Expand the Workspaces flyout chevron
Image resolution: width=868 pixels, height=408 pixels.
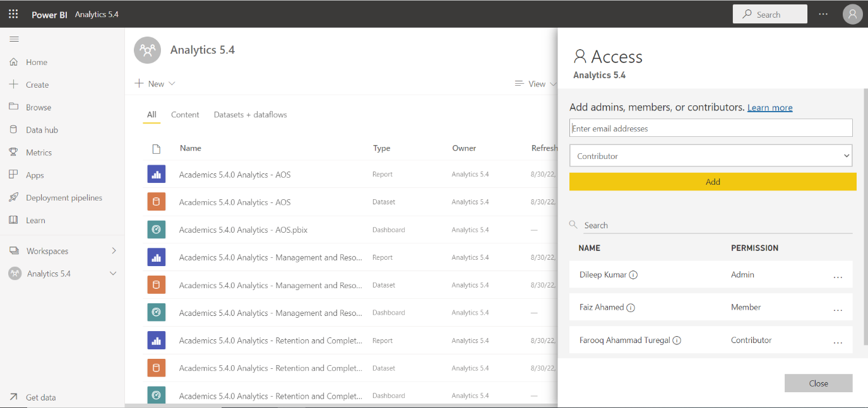[114, 251]
